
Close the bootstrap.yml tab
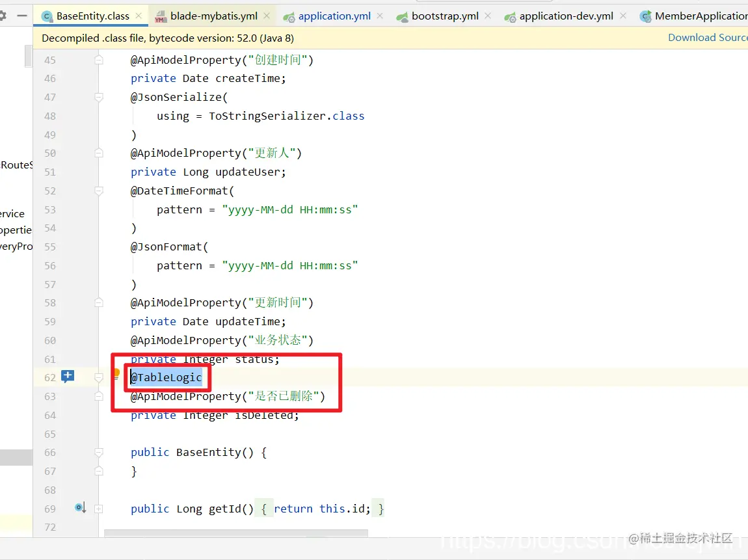point(488,16)
